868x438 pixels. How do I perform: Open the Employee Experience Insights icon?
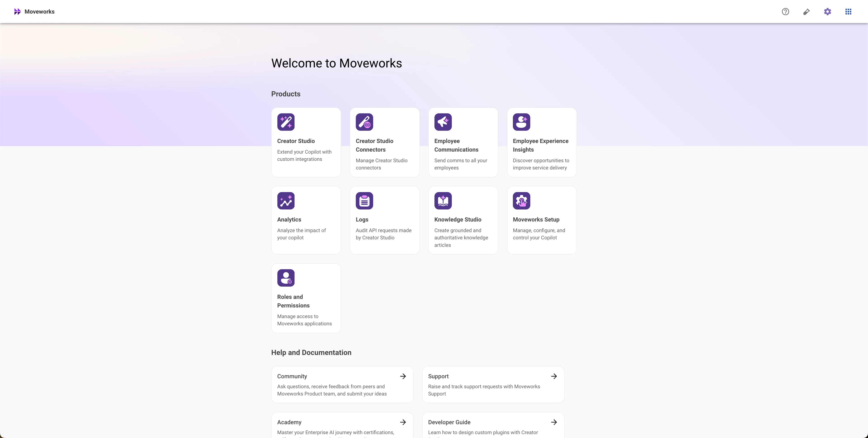(521, 122)
